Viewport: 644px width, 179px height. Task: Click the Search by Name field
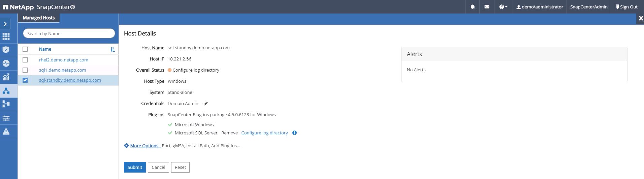tap(69, 33)
